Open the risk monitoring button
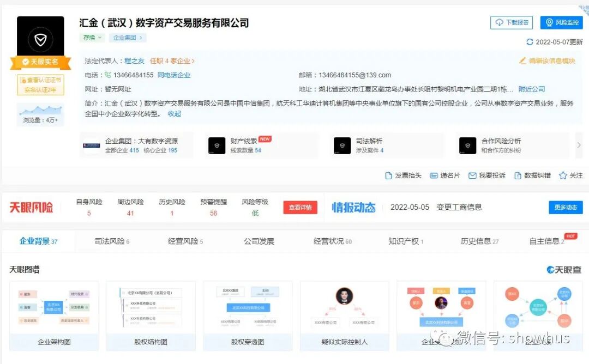 (562, 22)
